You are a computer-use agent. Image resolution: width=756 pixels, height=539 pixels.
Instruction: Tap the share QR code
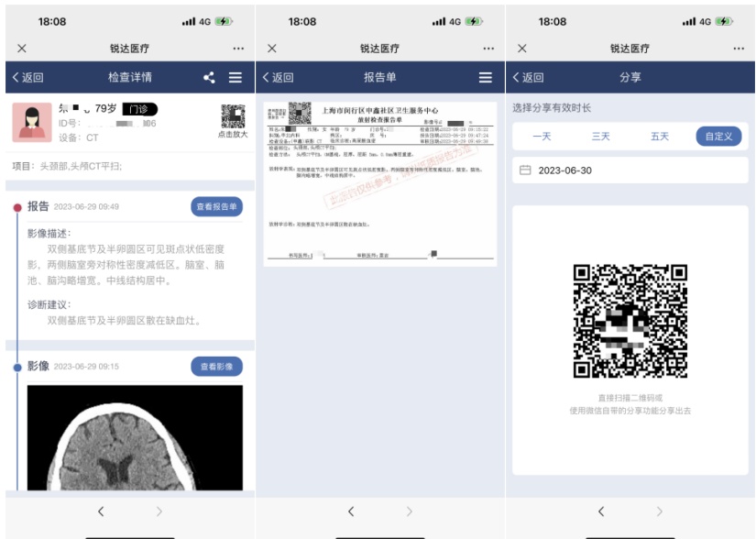pos(630,321)
